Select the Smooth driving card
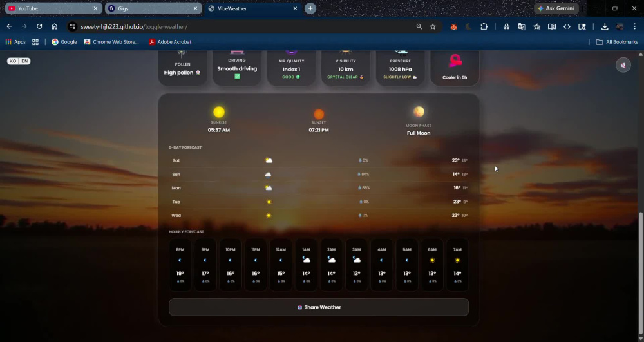Screen dimensions: 644x342 pos(237,68)
